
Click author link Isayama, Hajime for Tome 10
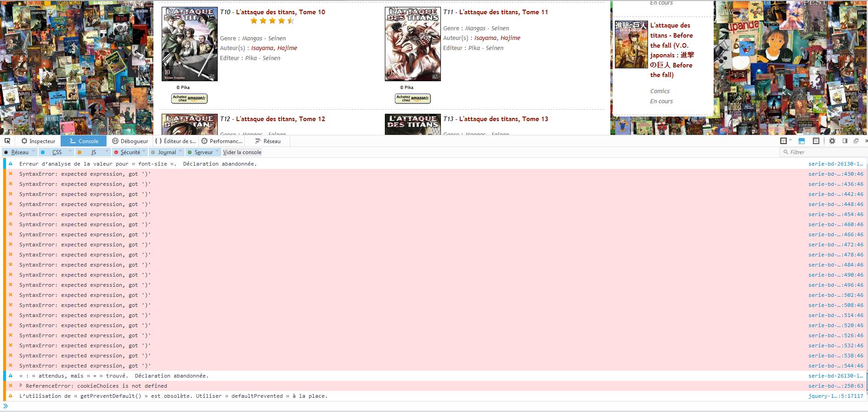(x=274, y=48)
